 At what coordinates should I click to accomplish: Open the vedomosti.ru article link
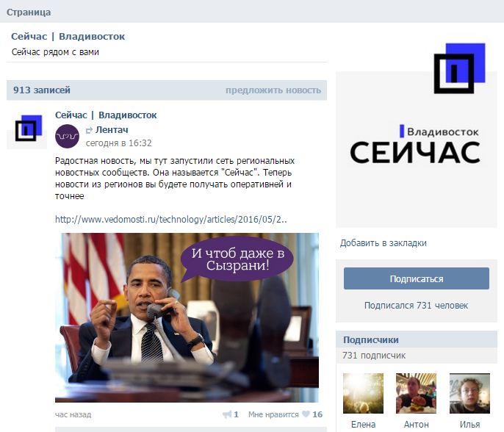coord(171,220)
